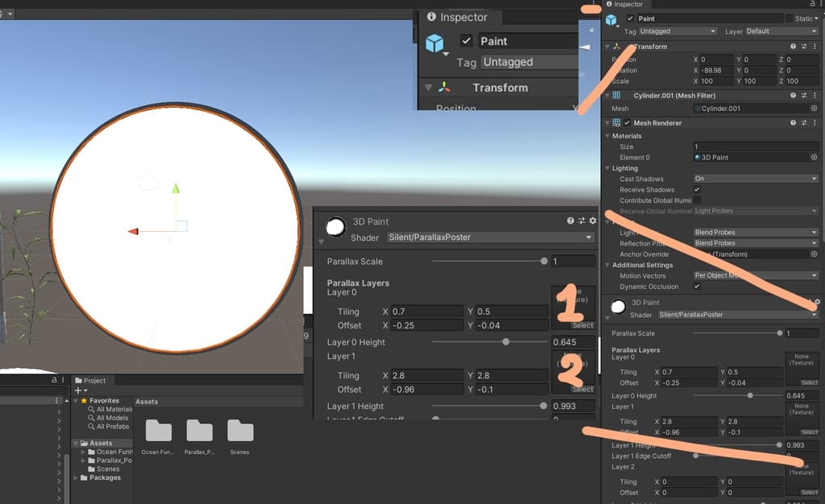This screenshot has height=504, width=825.
Task: Toggle the Paint object active checkbox
Action: 630,19
